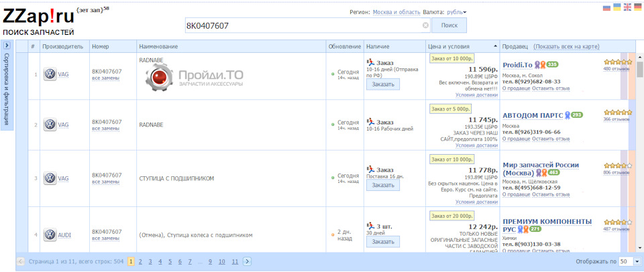The height and width of the screenshot is (272, 644).
Task: Go to results page 10
Action: [x=222, y=261]
